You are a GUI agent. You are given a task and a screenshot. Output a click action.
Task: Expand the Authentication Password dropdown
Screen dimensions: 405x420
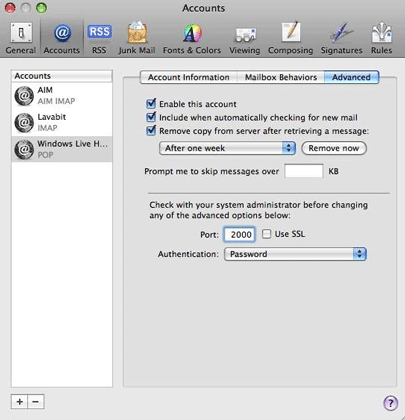click(x=295, y=254)
